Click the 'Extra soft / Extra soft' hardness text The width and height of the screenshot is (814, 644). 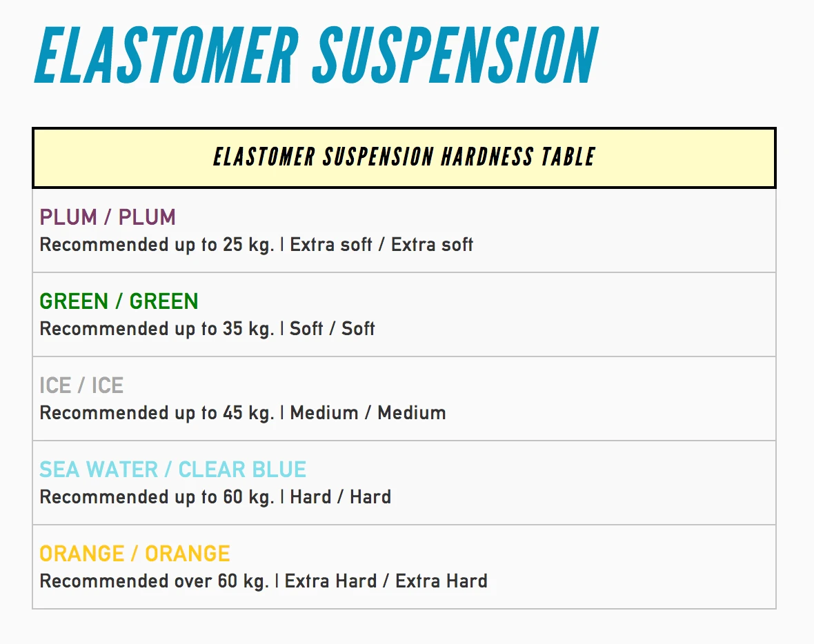point(381,245)
